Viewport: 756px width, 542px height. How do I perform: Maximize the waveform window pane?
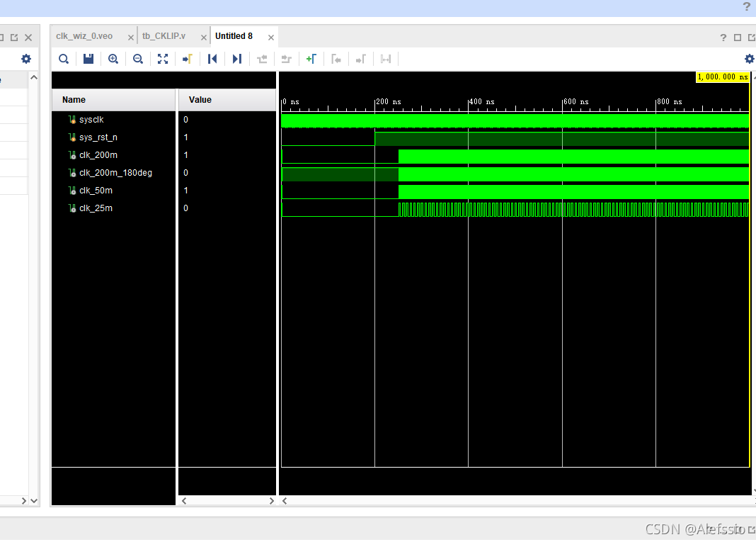click(738, 38)
